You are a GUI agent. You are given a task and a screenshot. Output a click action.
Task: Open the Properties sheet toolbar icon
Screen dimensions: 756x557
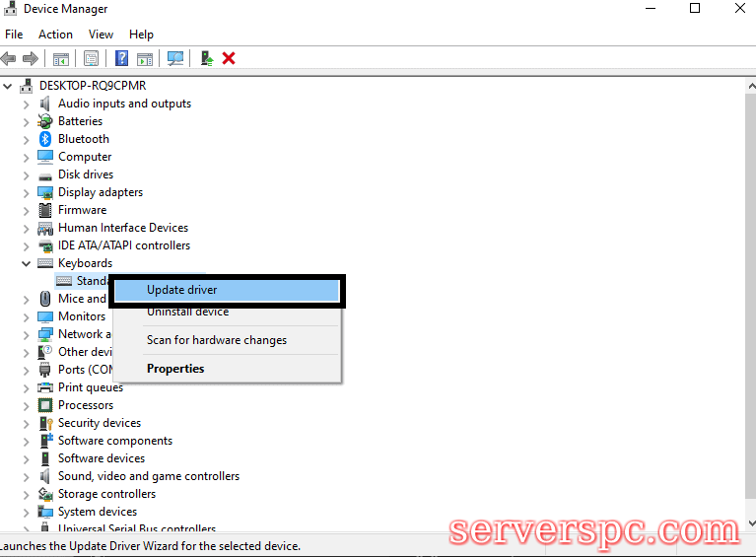[x=91, y=59]
